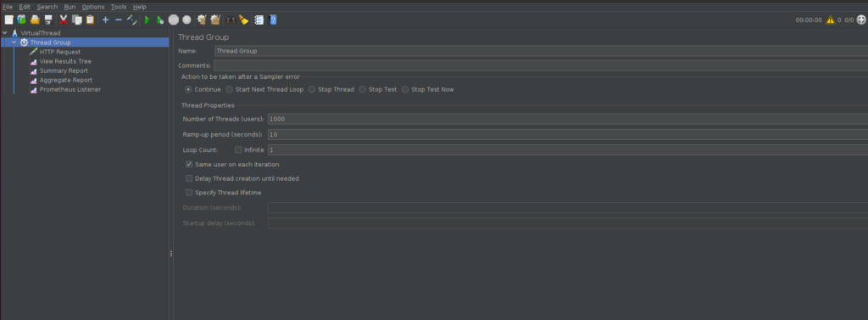
Task: Click the split pane divider handle
Action: [171, 254]
